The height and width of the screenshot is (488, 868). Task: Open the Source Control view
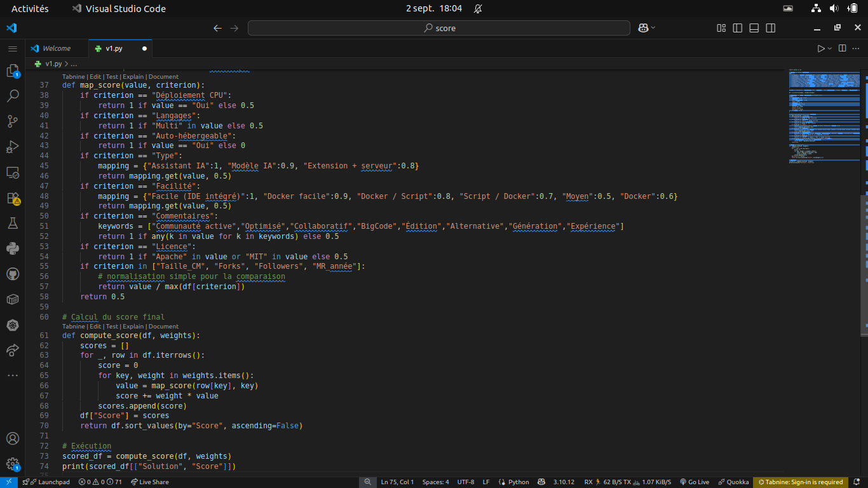[13, 121]
